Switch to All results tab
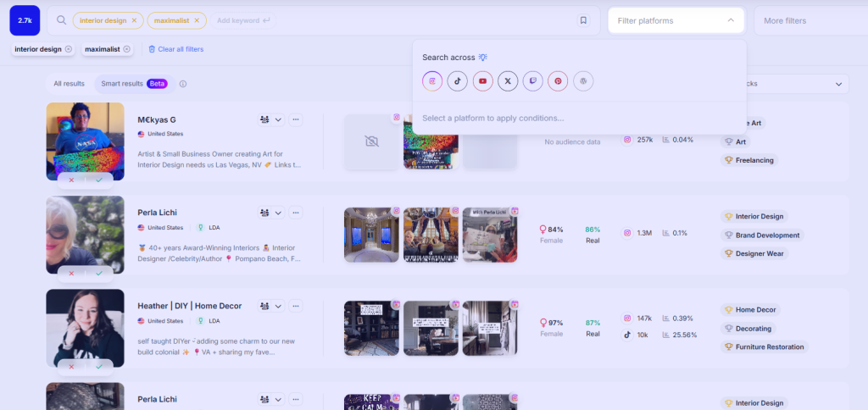Image resolution: width=868 pixels, height=410 pixels. [69, 84]
